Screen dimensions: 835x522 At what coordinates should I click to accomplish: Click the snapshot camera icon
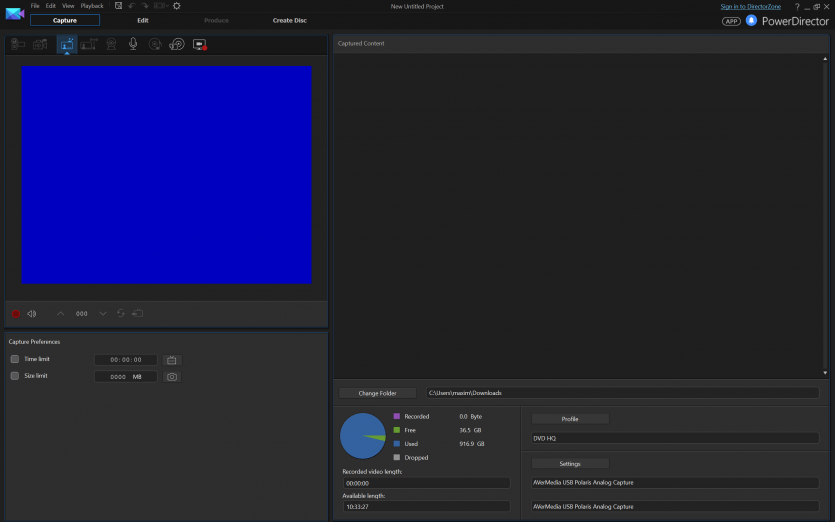[172, 377]
